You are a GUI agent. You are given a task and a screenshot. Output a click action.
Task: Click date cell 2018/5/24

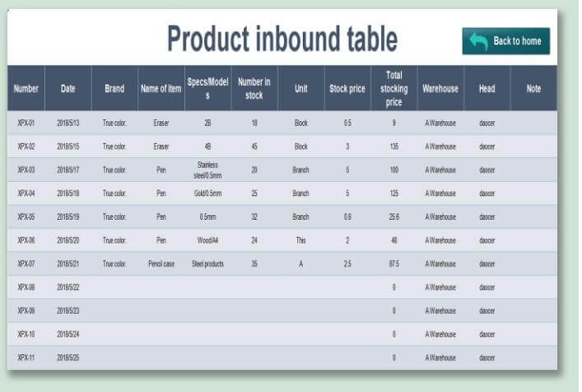pyautogui.click(x=68, y=334)
